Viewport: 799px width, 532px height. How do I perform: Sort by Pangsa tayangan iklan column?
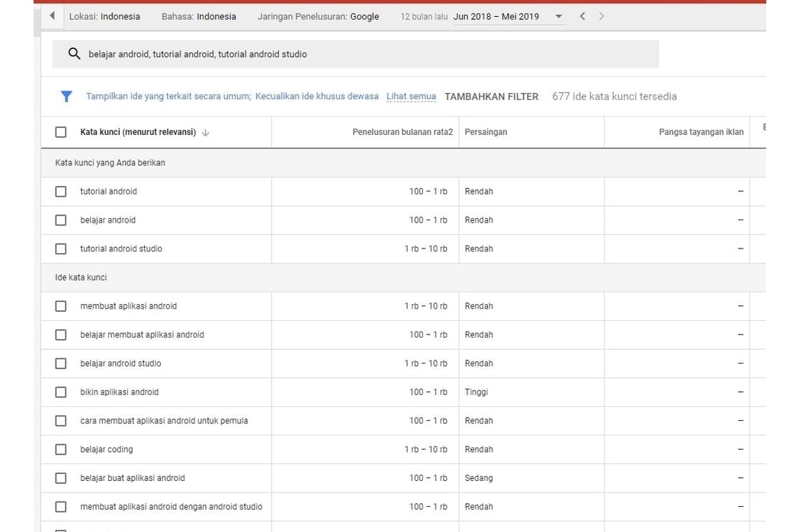click(701, 132)
